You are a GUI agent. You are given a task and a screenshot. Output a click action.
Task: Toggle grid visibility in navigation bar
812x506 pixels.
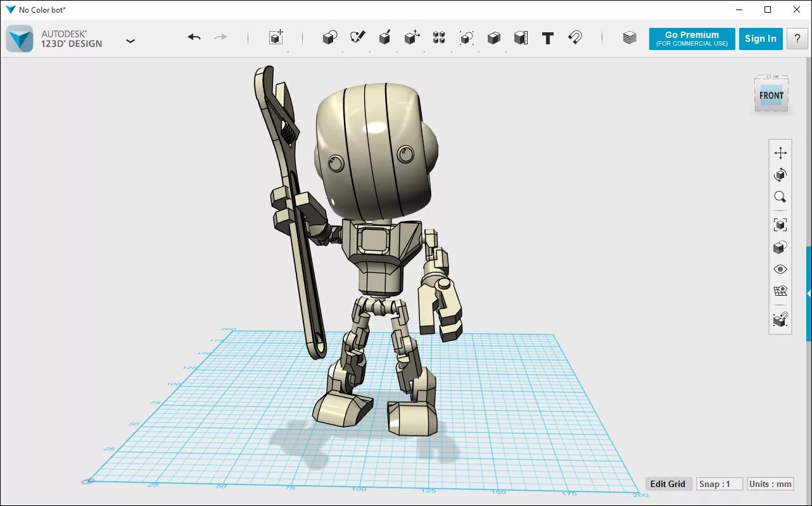pyautogui.click(x=780, y=291)
